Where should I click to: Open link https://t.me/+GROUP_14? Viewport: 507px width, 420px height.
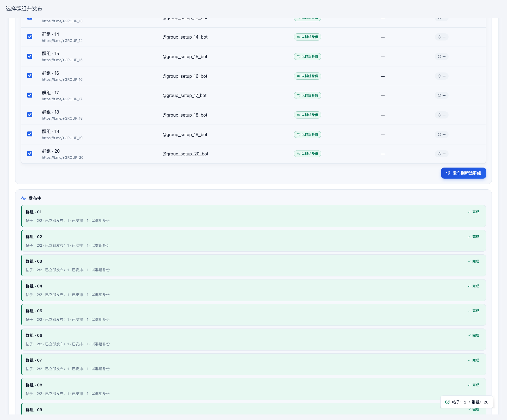[62, 41]
